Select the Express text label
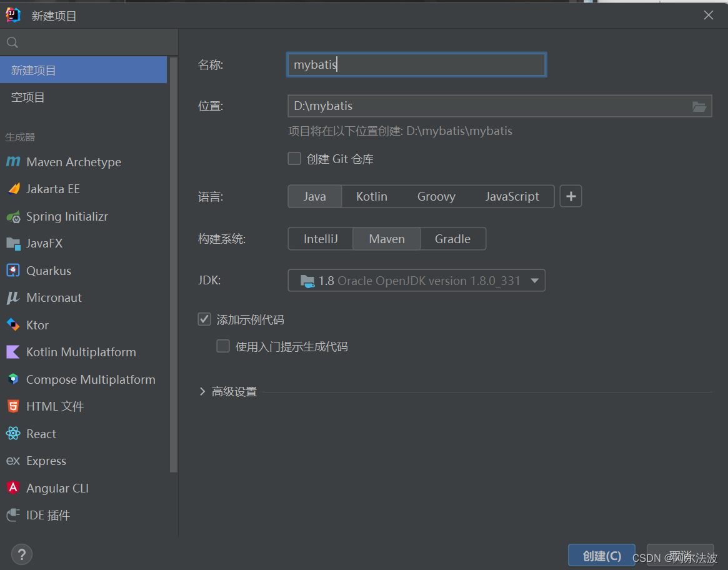The height and width of the screenshot is (570, 728). (46, 461)
